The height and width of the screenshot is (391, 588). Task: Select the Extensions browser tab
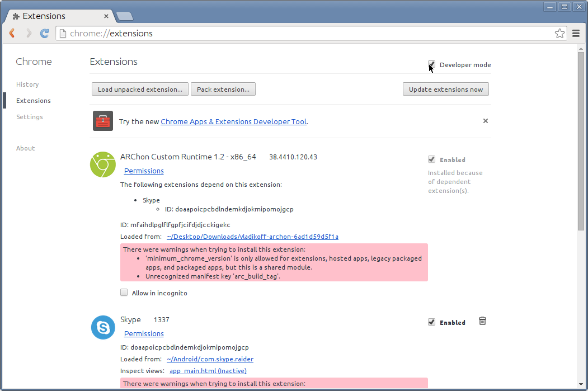point(60,16)
